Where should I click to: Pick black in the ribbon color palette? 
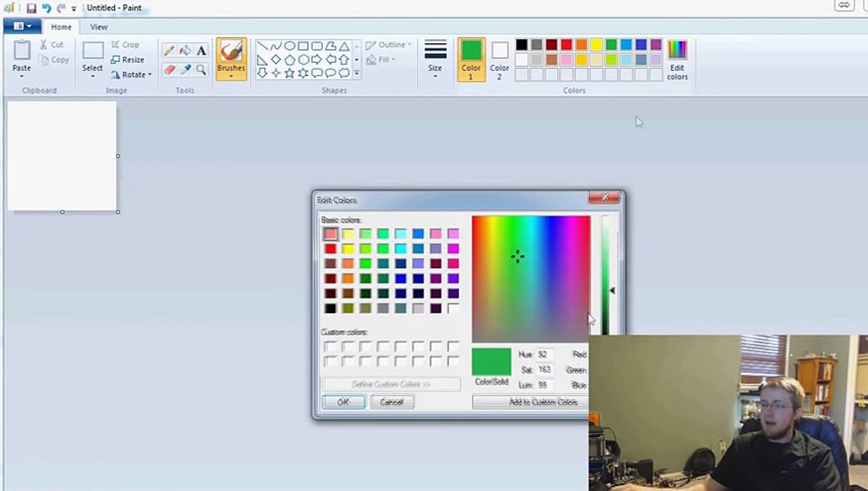click(521, 44)
